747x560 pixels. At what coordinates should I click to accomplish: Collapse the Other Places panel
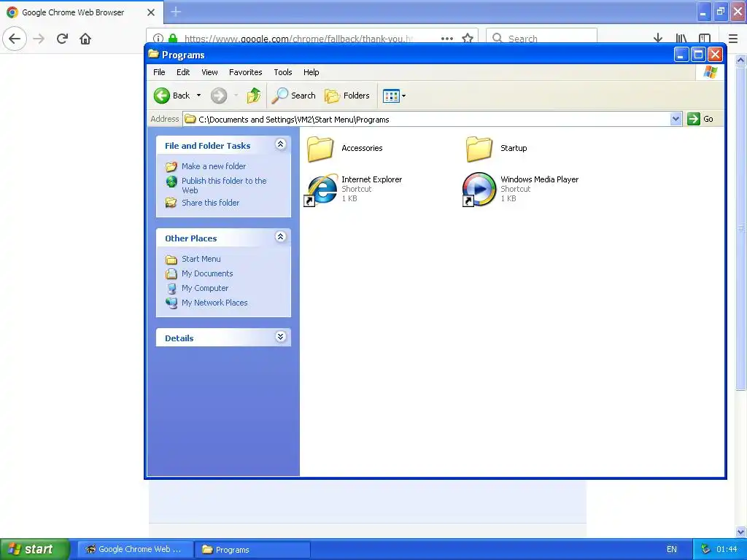tap(281, 237)
